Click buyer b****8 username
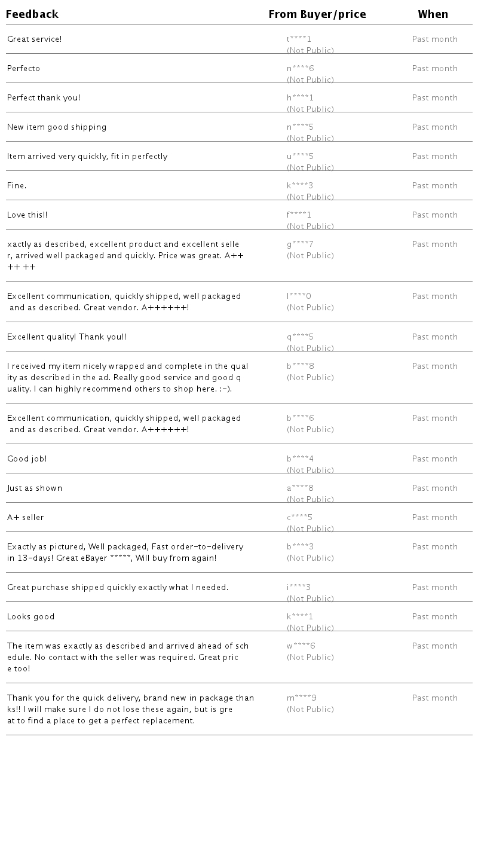 pos(300,366)
